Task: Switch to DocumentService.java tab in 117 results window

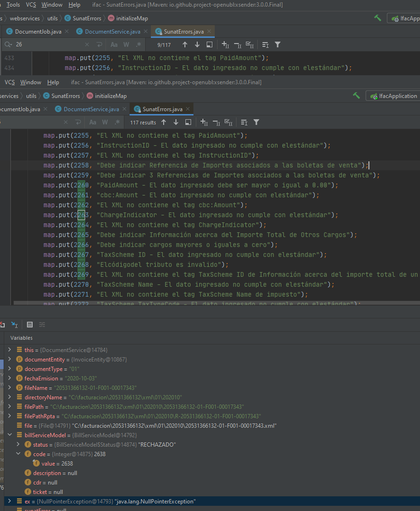Action: [x=91, y=109]
